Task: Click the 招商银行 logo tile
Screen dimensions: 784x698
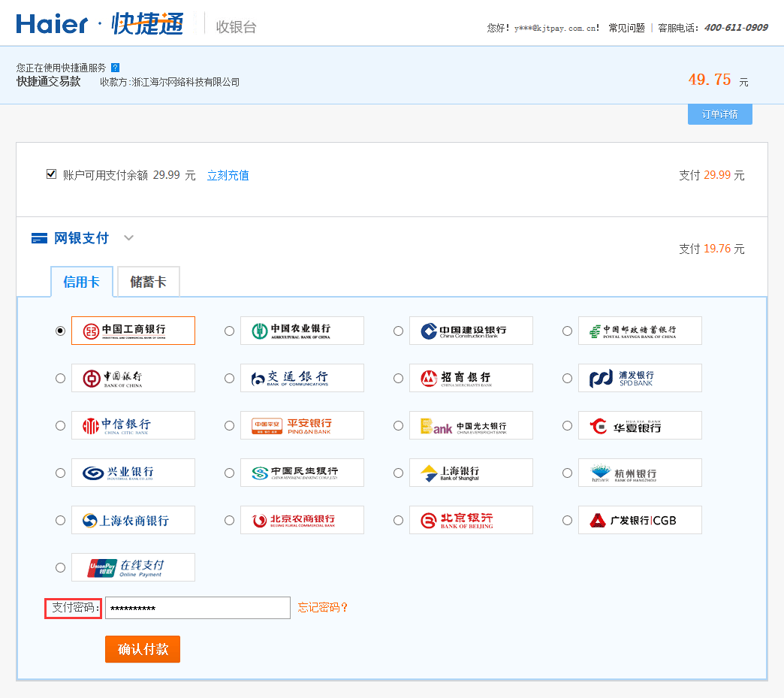Action: (x=471, y=378)
